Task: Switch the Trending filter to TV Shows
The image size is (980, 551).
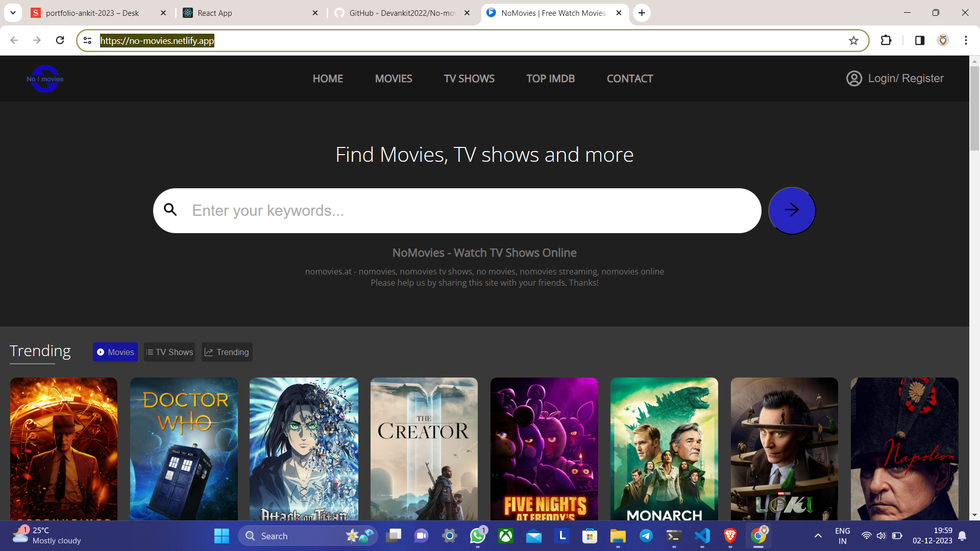Action: [169, 352]
